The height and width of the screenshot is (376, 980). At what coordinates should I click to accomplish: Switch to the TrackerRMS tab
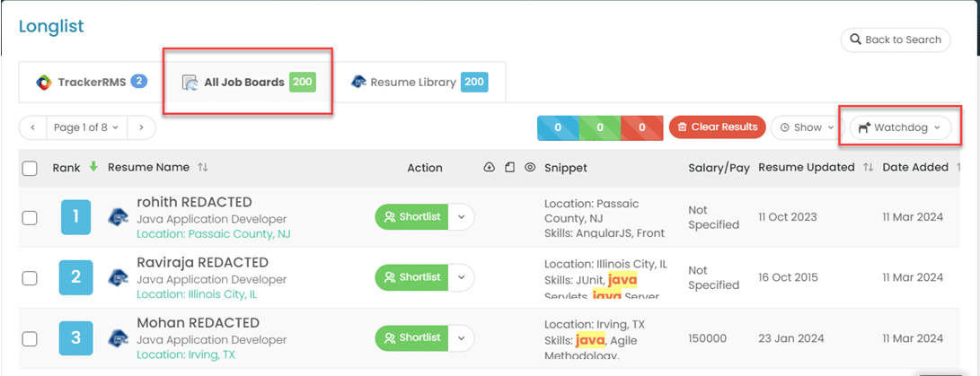tap(91, 82)
